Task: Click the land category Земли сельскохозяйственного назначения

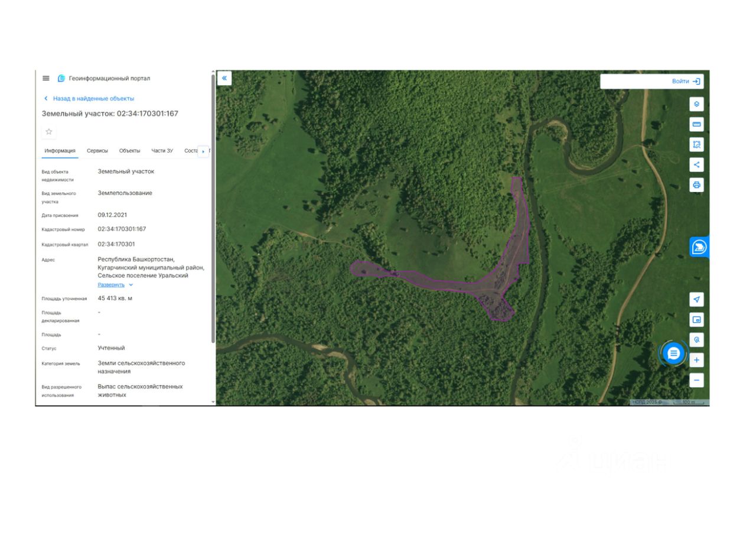Action: pyautogui.click(x=141, y=367)
